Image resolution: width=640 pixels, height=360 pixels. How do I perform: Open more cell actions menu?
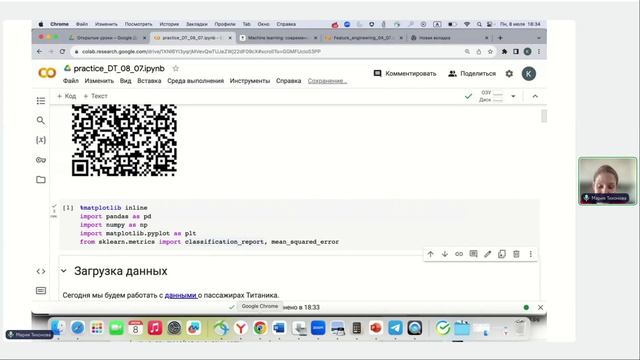pos(531,254)
